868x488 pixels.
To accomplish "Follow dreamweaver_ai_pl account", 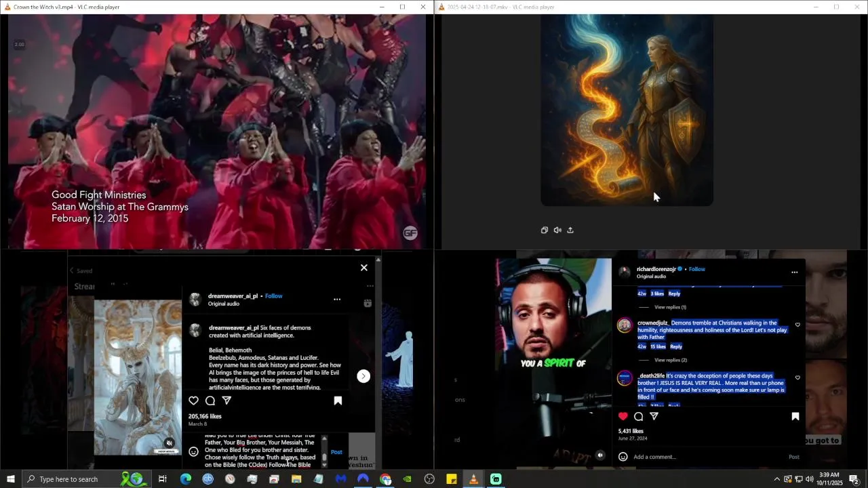I will tap(274, 296).
